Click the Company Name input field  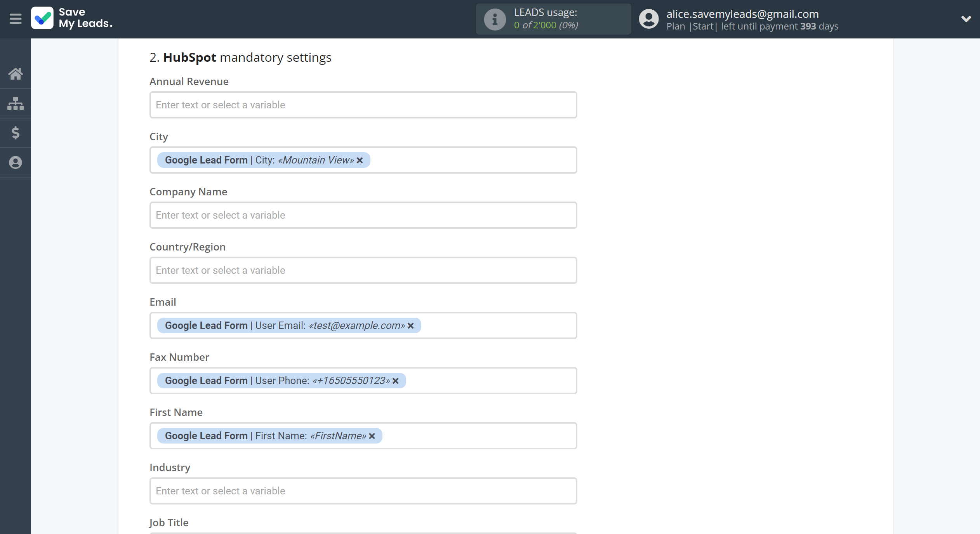point(363,215)
